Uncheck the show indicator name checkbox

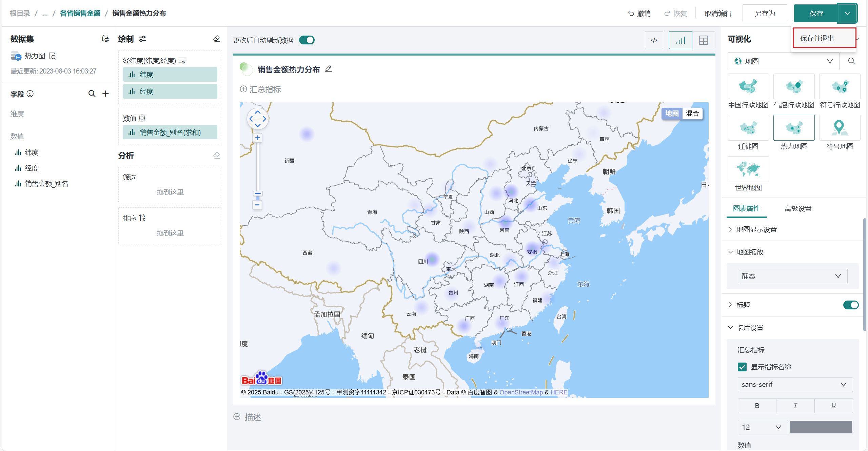pyautogui.click(x=742, y=367)
